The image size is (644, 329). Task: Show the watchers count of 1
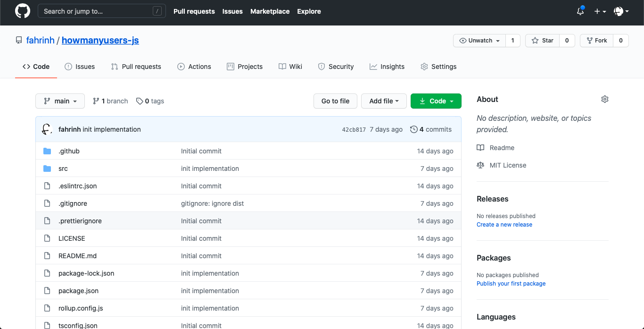(x=513, y=41)
